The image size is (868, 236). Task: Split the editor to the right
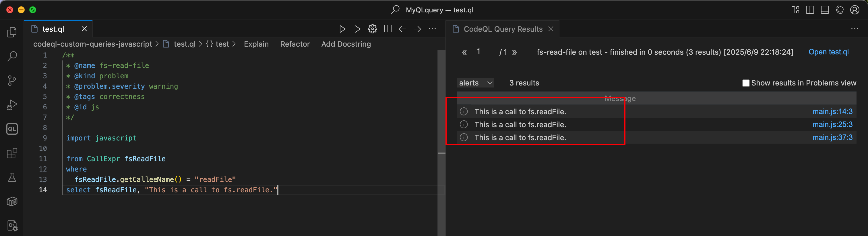(x=387, y=29)
